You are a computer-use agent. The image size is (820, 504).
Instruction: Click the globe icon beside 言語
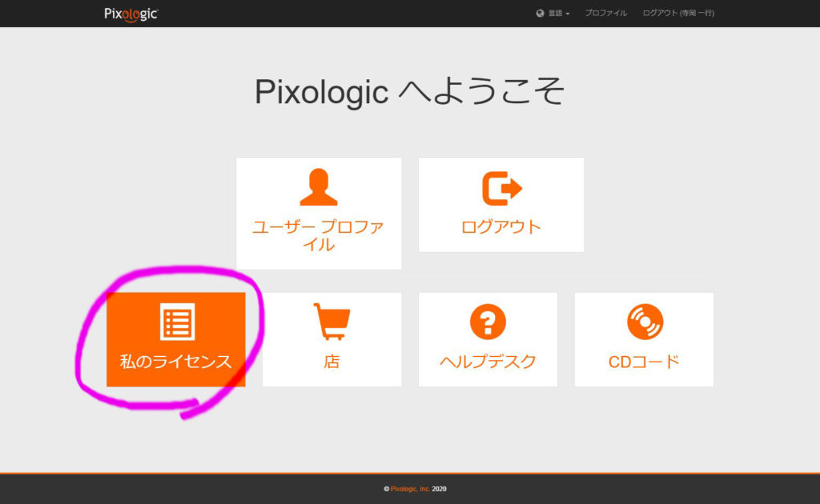tap(541, 13)
